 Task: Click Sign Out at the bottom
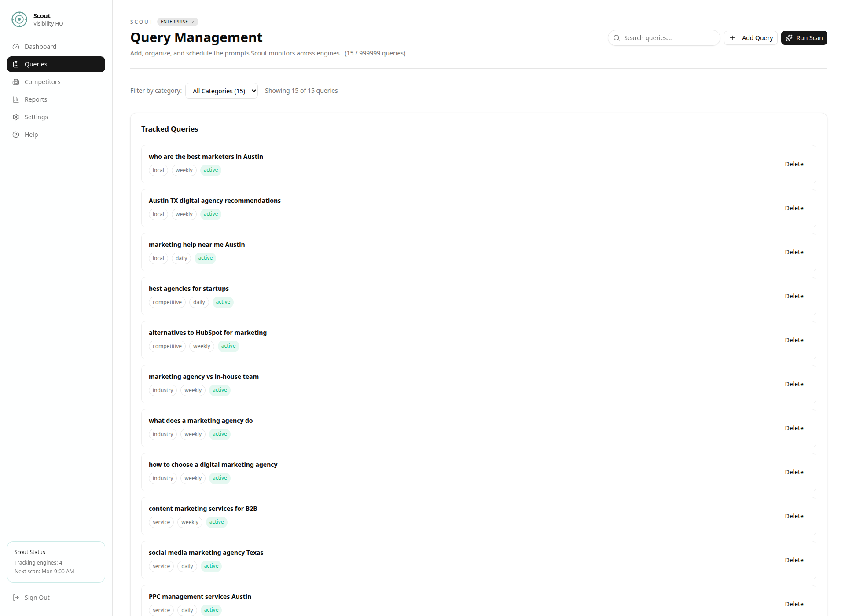coord(37,597)
